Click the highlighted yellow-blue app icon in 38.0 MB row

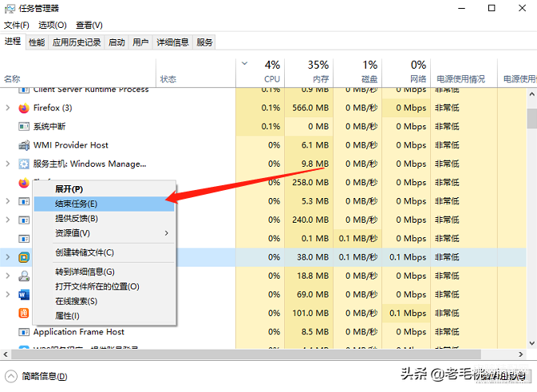click(x=24, y=257)
